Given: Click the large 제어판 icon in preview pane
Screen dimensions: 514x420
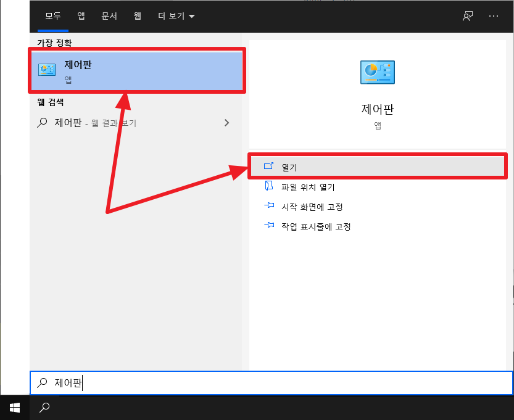Looking at the screenshot, I should pos(377,72).
